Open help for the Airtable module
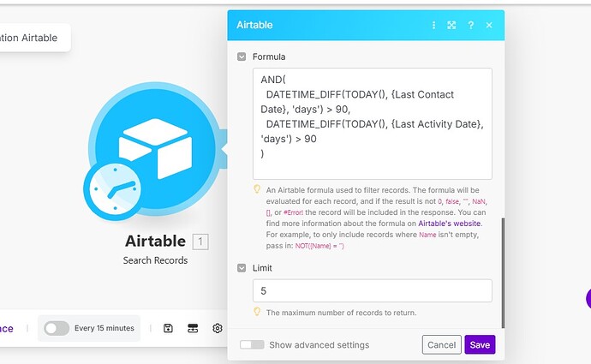591x364 pixels. point(470,25)
